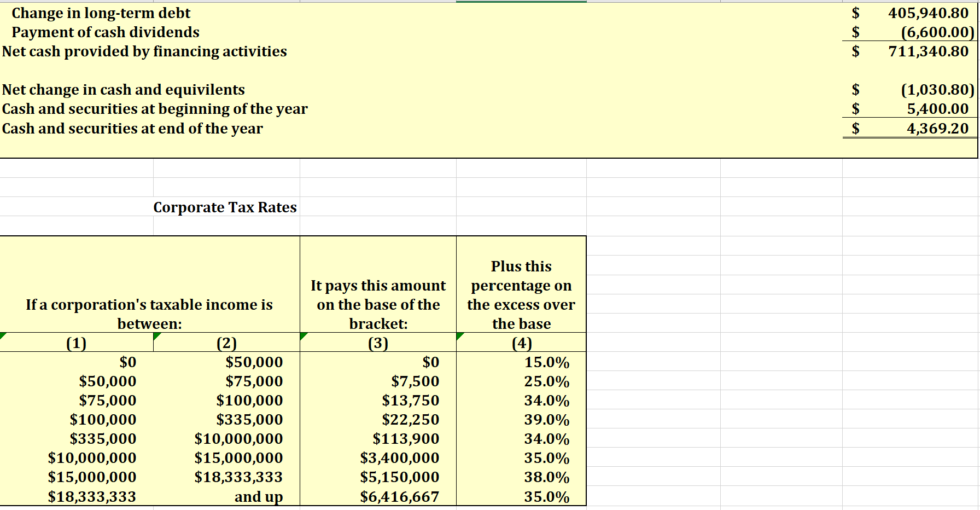Select the $18,333,333 lower bound in column (1)
The height and width of the screenshot is (510, 980).
pos(92,497)
